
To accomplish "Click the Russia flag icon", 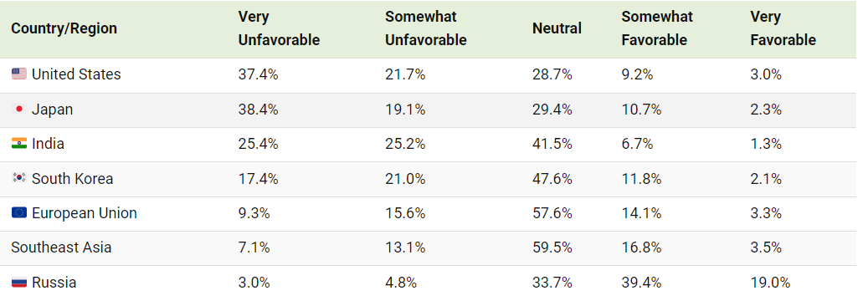I will (18, 283).
